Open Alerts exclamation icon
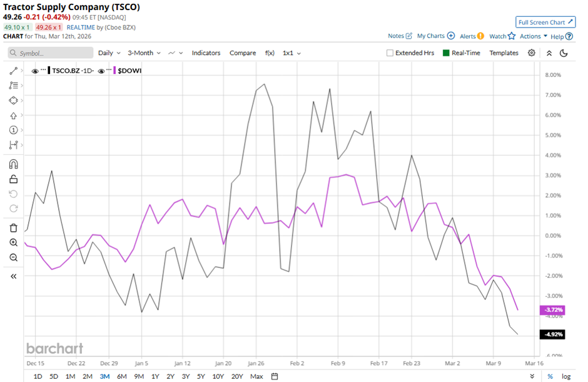Screen dimensions: 588x382 pos(480,36)
